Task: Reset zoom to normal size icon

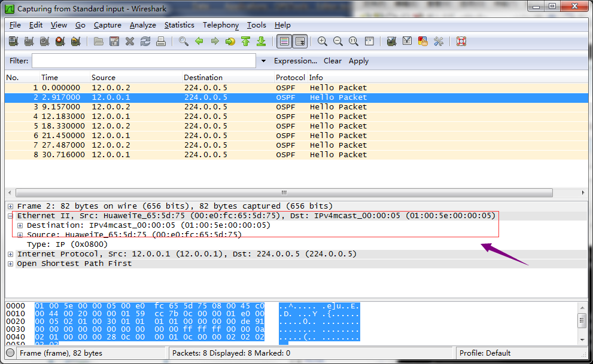Action: click(x=354, y=41)
